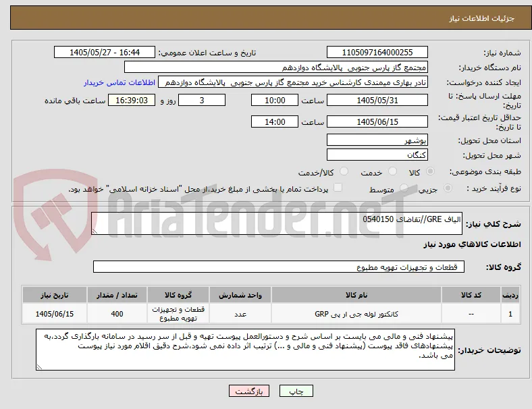Click the buyer notes textarea
The image size is (532, 409).
(245, 350)
